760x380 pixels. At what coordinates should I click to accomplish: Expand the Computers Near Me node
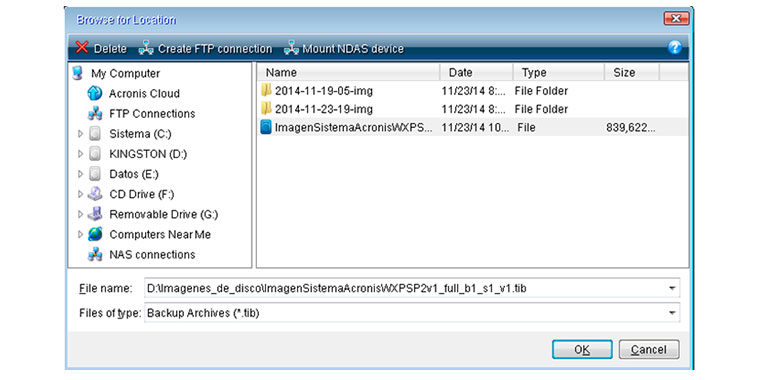(80, 235)
